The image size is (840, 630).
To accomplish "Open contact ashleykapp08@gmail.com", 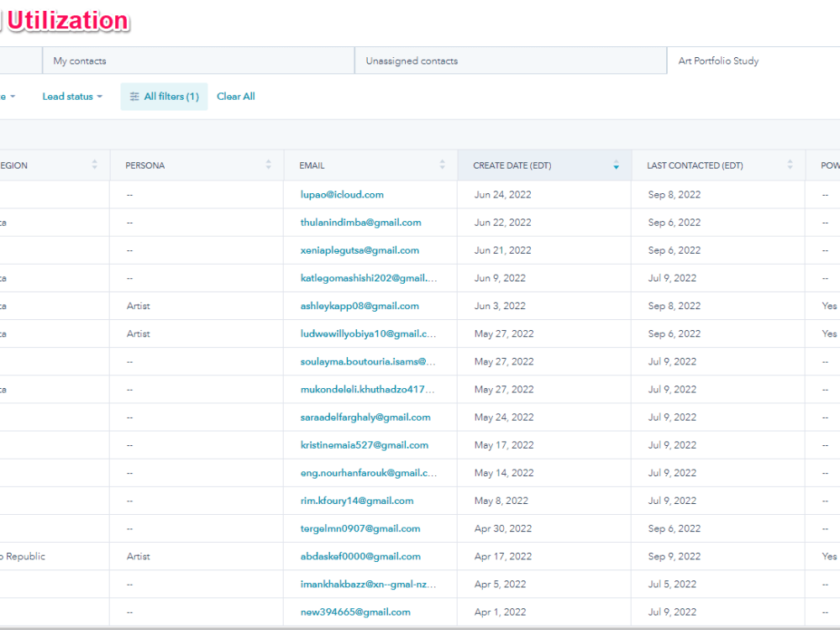I will pyautogui.click(x=360, y=306).
